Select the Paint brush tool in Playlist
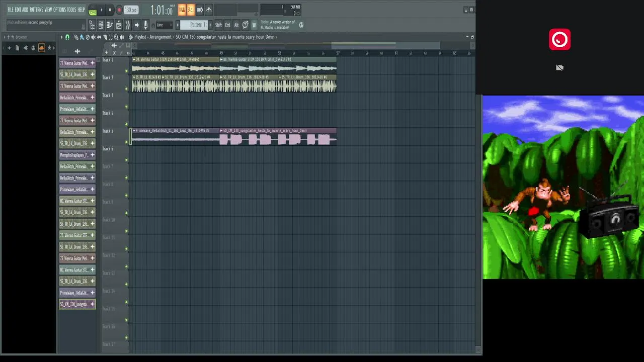 82,37
